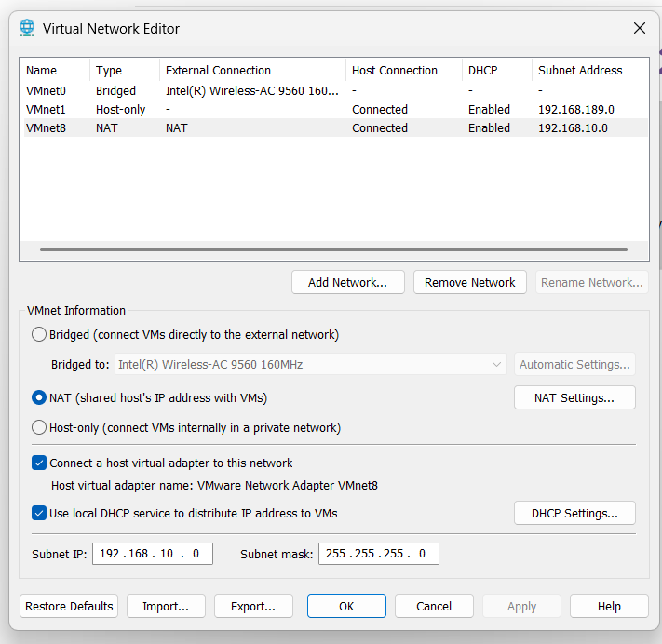662x644 pixels.
Task: Click the Add Network button
Action: [x=347, y=282]
